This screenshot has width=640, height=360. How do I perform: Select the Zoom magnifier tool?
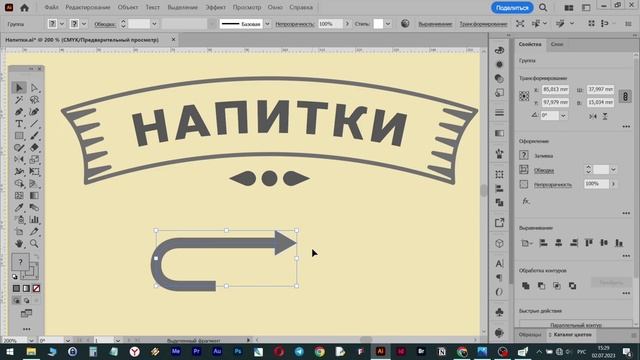point(34,244)
